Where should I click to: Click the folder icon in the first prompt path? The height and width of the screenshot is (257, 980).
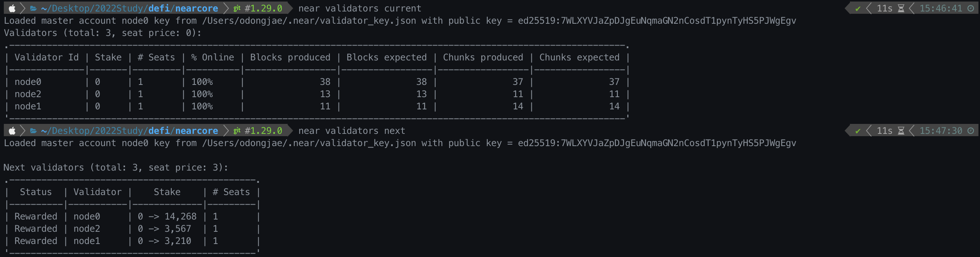[x=33, y=8]
